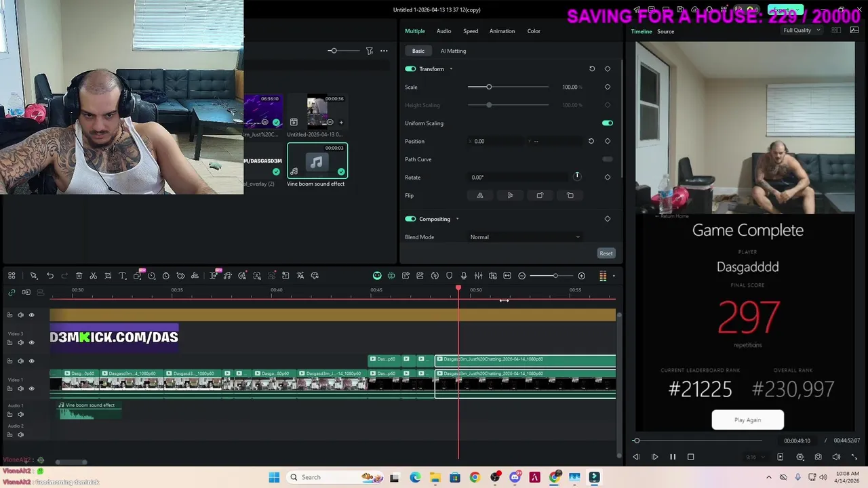Open the Full Quality dropdown
Viewport: 868px width, 488px height.
click(802, 30)
